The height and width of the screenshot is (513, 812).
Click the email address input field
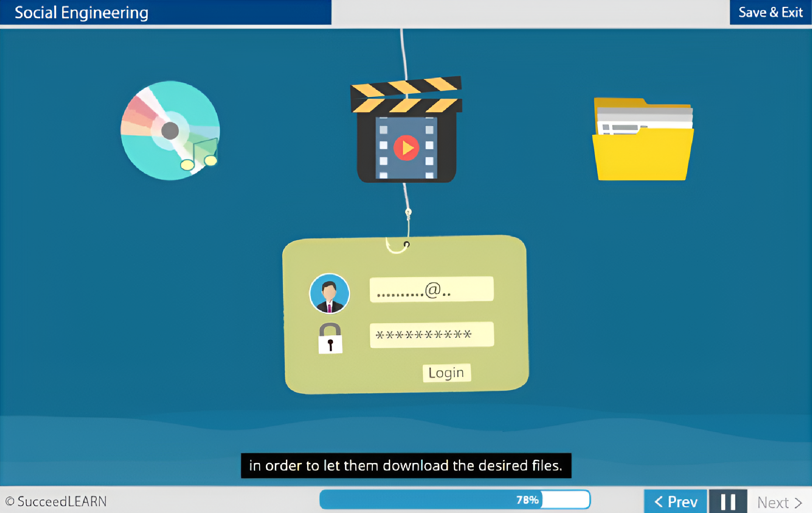(431, 290)
